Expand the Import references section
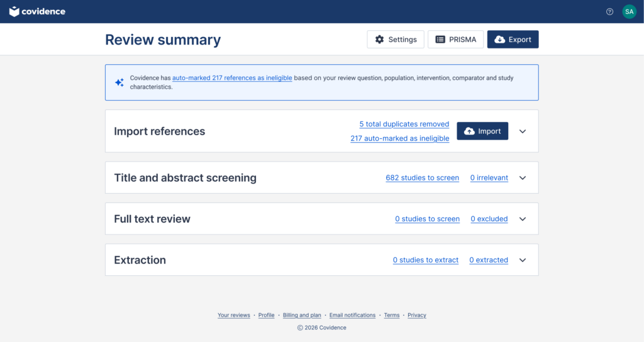The image size is (644, 342). (x=522, y=131)
